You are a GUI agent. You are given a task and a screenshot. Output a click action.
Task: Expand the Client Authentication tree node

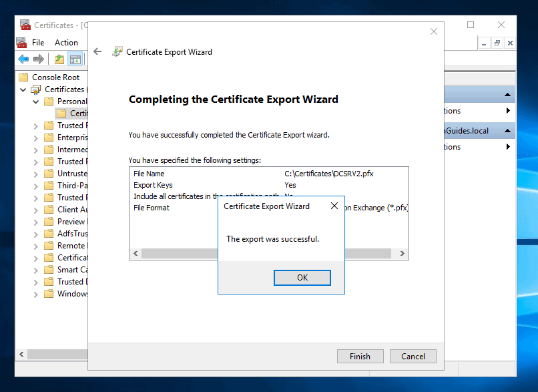(35, 209)
